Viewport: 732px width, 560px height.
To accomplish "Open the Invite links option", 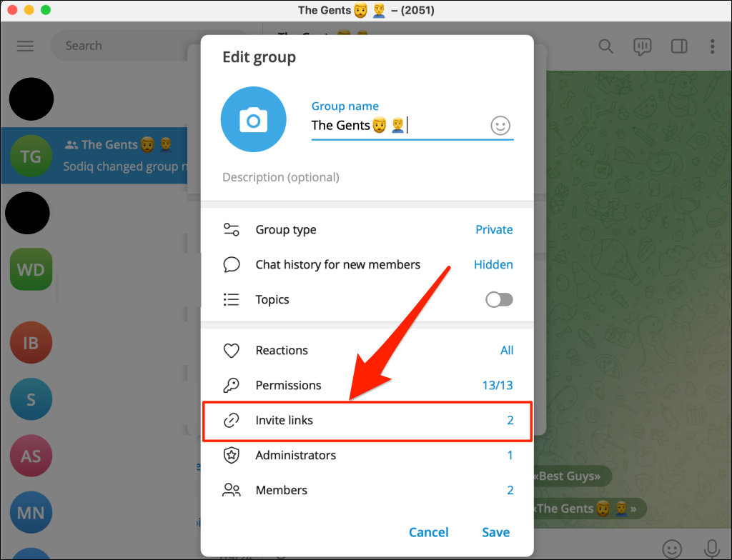I will click(367, 421).
